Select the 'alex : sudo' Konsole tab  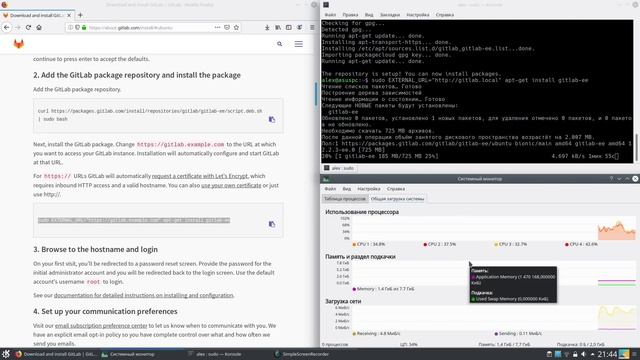click(339, 168)
